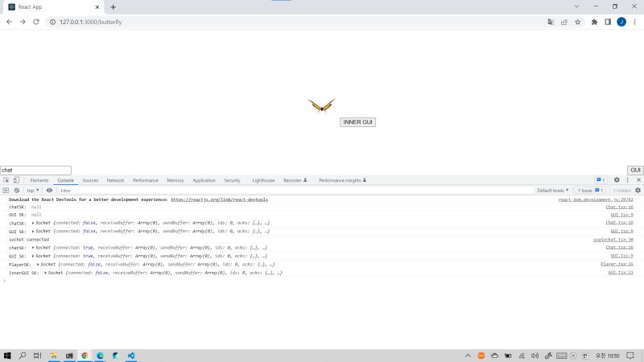Screen dimensions: 644x362
Task: Open DevTools customize three-dot menu
Action: pyautogui.click(x=628, y=180)
